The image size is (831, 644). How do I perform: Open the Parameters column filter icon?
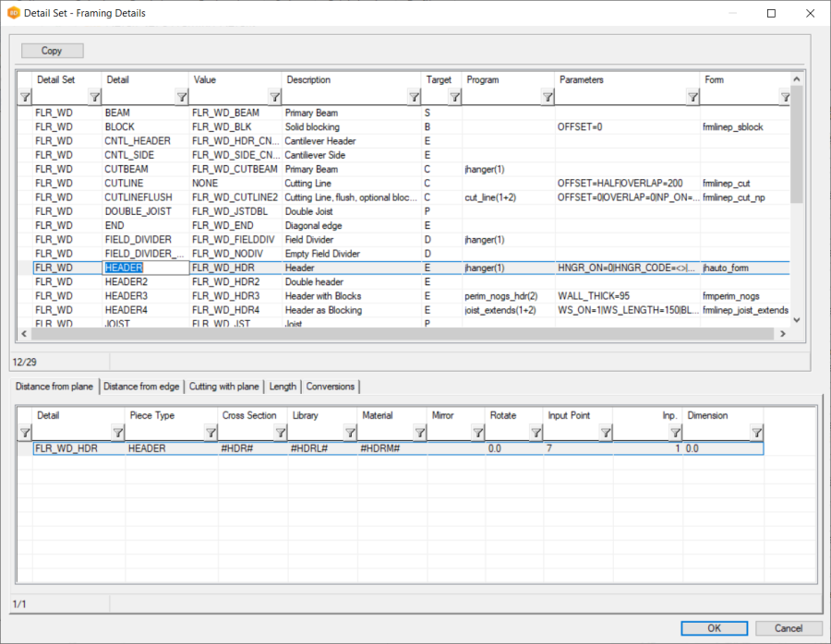(692, 97)
